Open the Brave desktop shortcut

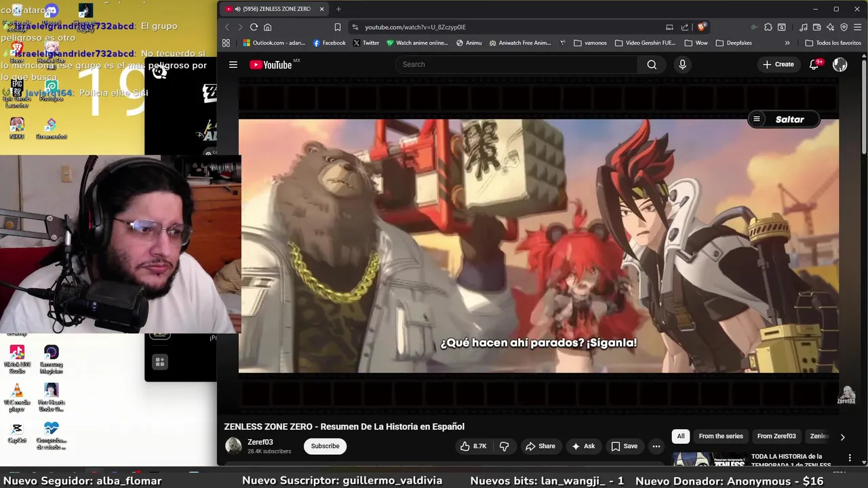pyautogui.click(x=17, y=53)
